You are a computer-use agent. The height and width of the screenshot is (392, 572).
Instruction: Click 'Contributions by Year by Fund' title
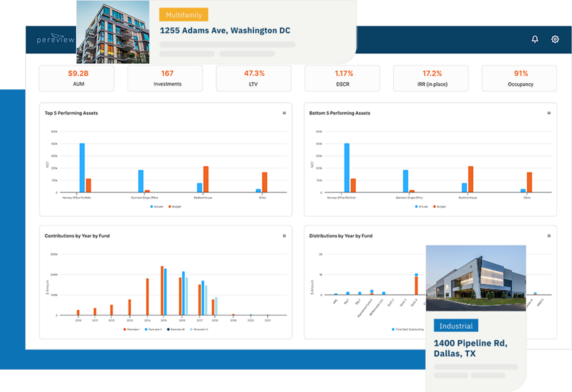click(77, 236)
